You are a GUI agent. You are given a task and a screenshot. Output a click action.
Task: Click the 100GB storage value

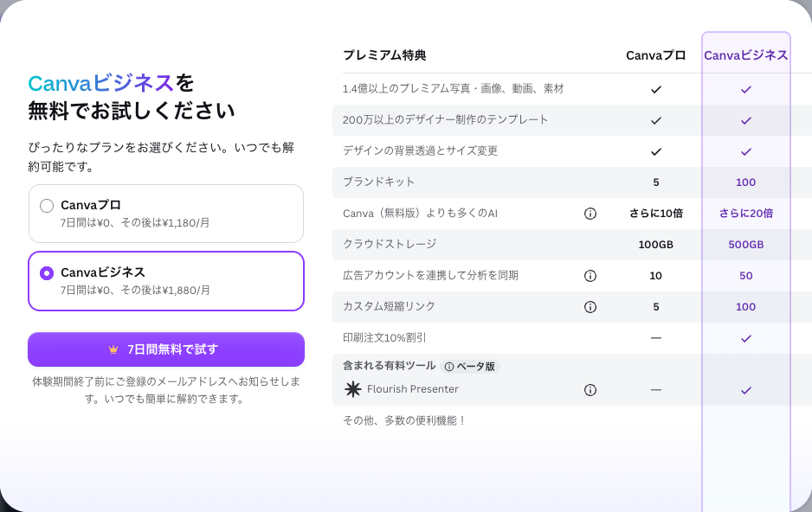pyautogui.click(x=655, y=245)
